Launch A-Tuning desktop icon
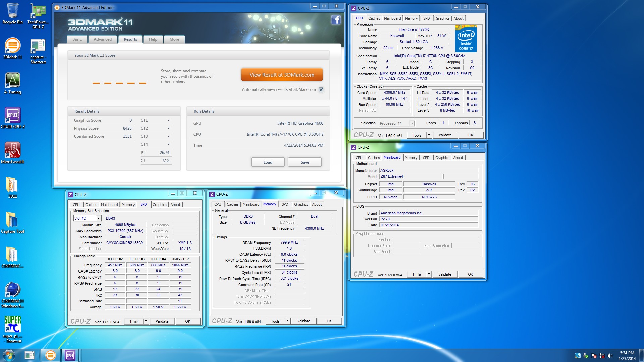Image resolution: width=644 pixels, height=362 pixels. (x=12, y=83)
